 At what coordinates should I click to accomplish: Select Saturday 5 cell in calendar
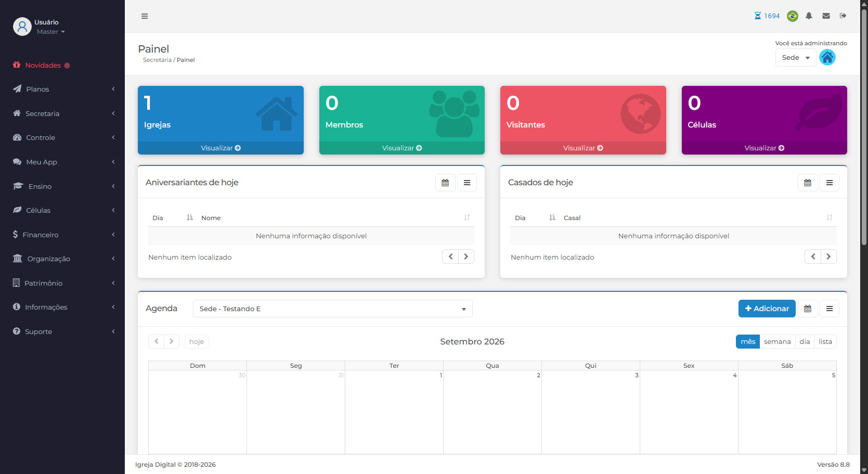(787, 412)
